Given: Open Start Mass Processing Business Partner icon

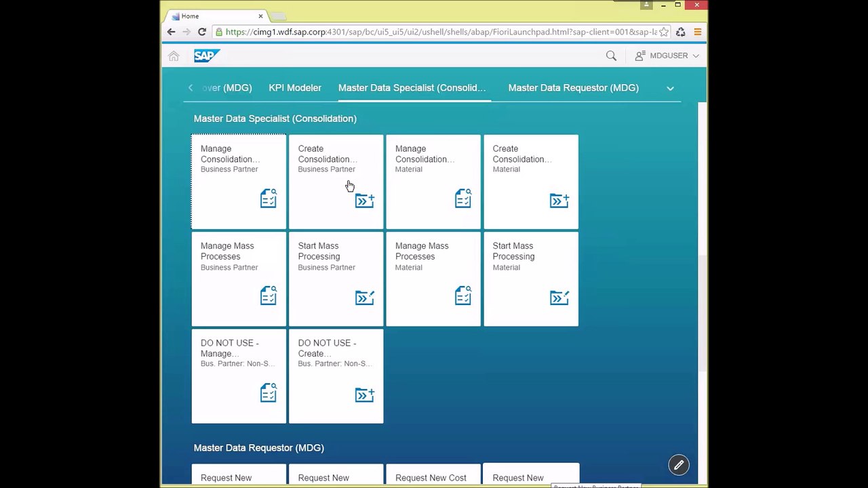Looking at the screenshot, I should [365, 298].
